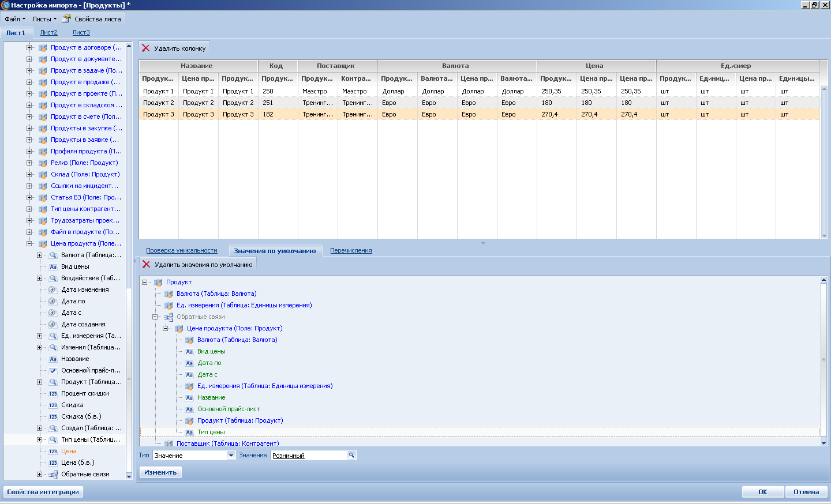831x504 pixels.
Task: Open the Тип dropdown list
Action: click(x=231, y=456)
